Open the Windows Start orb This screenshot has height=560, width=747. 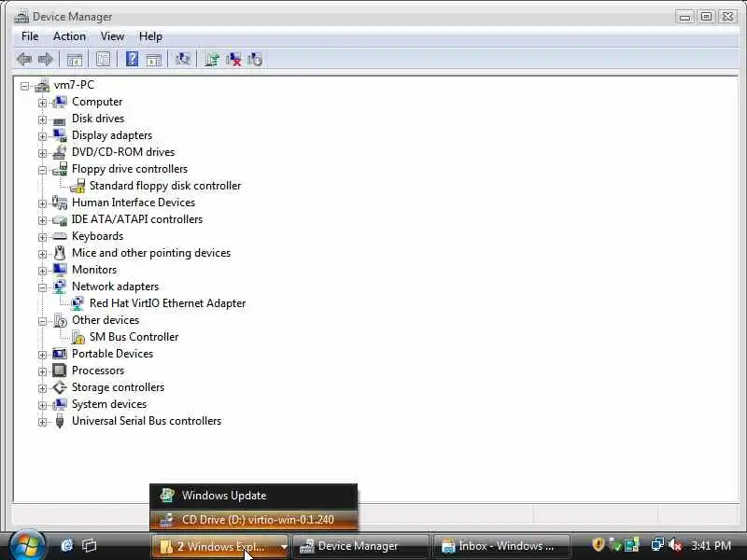(27, 545)
